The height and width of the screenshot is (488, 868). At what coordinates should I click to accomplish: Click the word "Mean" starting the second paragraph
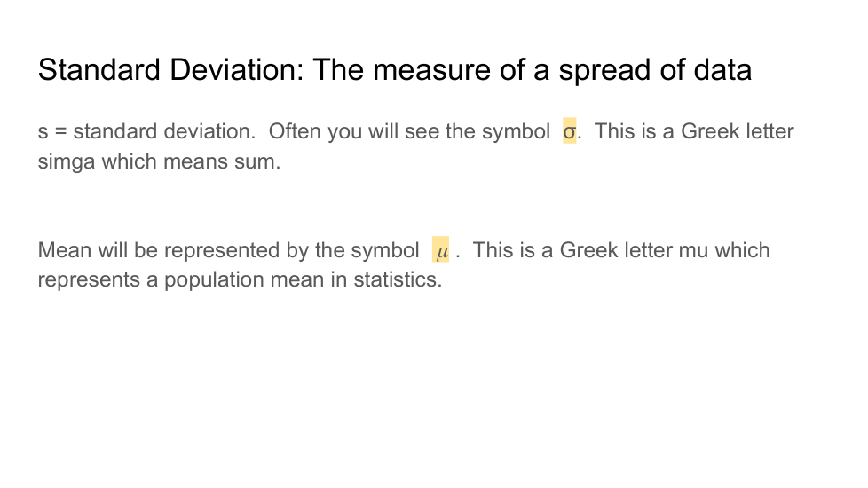[x=65, y=250]
